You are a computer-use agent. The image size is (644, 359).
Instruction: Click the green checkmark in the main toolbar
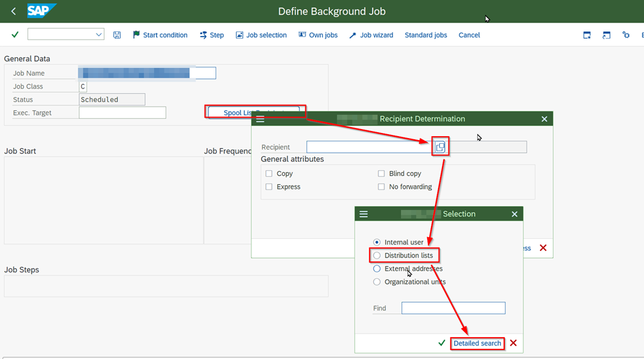pos(15,35)
